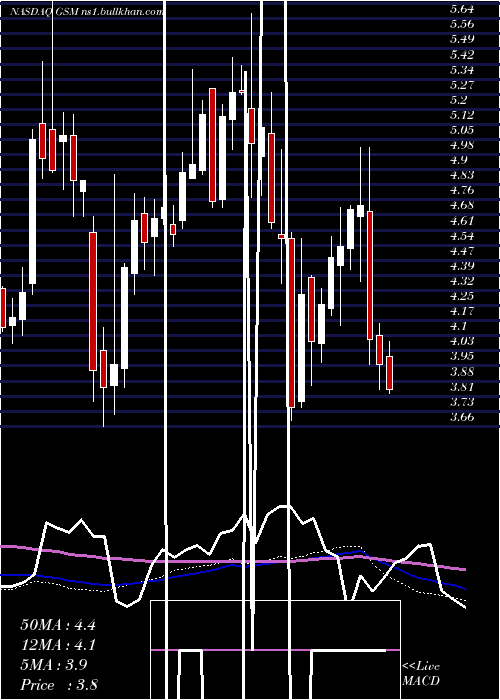Click the Price : 3.8 reading
This screenshot has height=700, width=500.
coord(59,685)
